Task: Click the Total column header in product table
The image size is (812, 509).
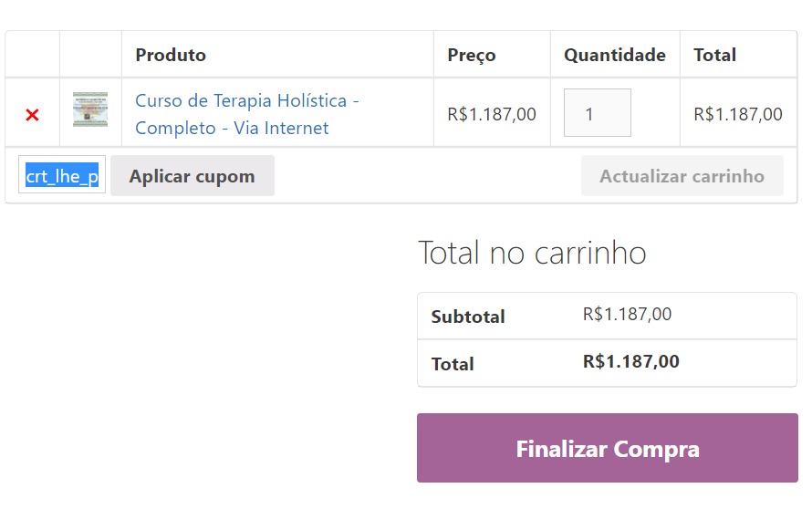Action: 714,55
